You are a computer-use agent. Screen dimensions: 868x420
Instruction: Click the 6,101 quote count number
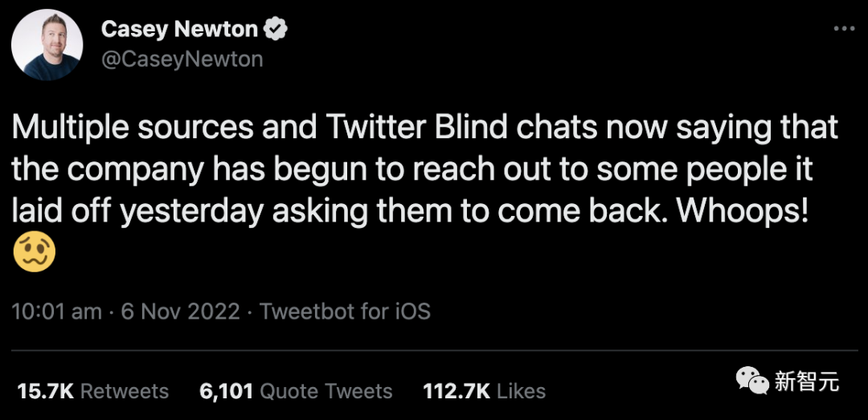point(225,391)
